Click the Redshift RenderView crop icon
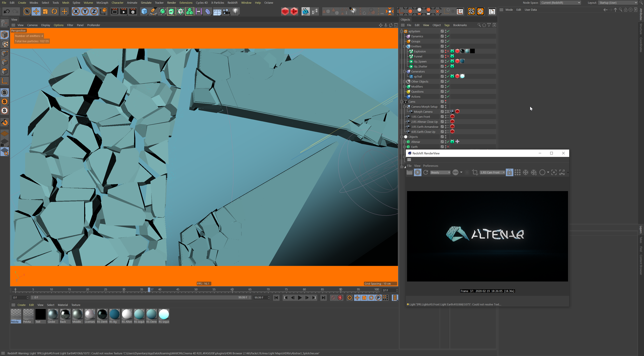The image size is (644, 356). (475, 172)
